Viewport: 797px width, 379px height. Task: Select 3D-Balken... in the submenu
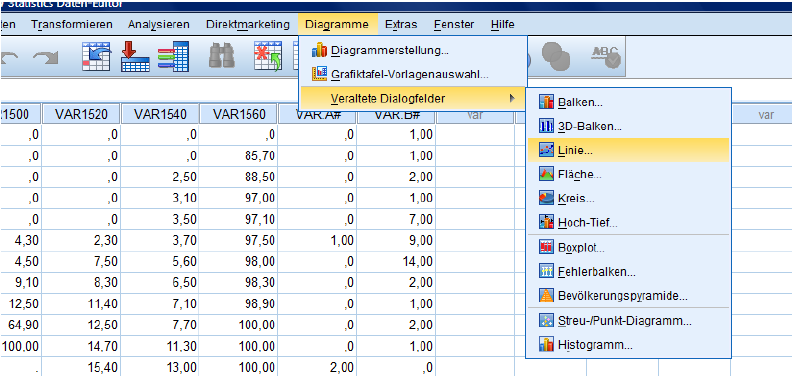[628, 127]
